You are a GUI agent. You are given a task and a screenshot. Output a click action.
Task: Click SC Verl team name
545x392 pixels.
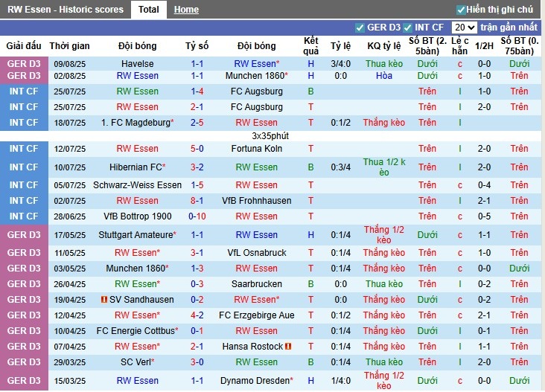click(136, 362)
